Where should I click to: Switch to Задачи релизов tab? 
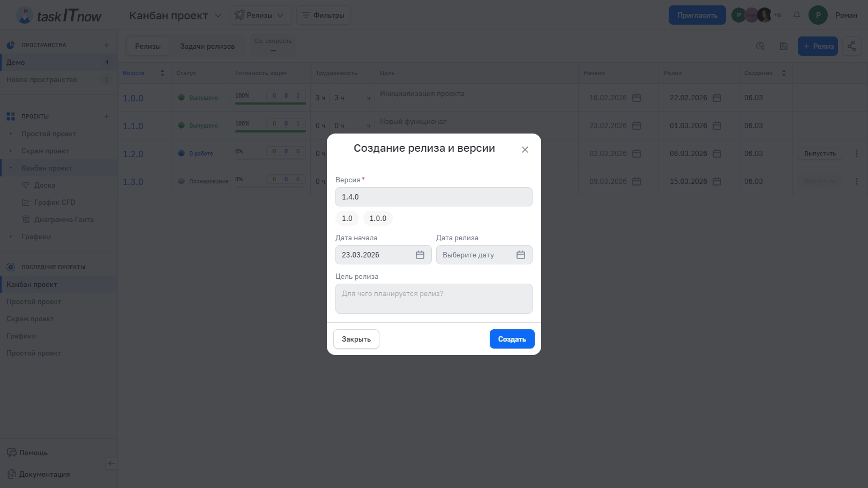[207, 47]
